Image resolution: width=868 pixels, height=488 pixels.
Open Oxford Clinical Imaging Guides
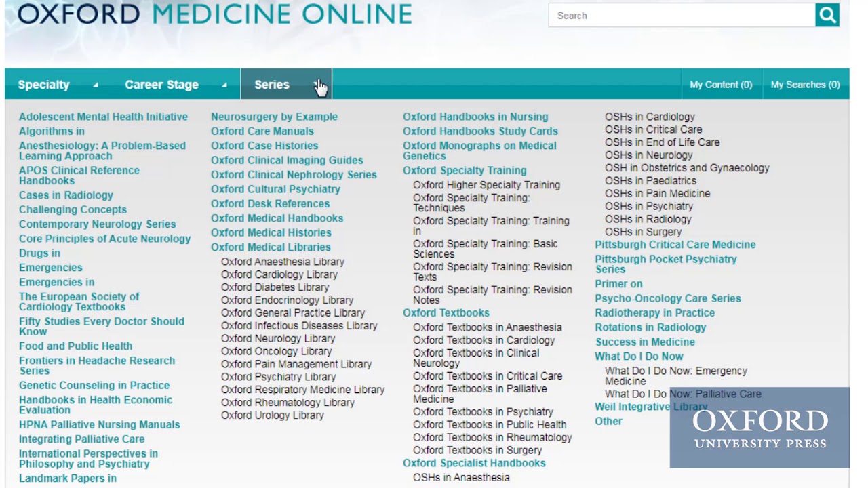click(287, 161)
